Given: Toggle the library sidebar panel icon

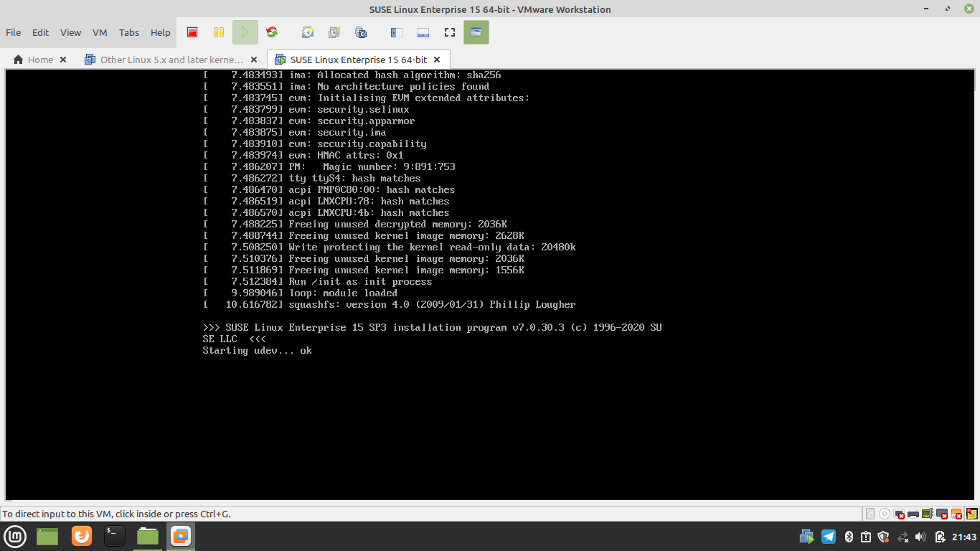Looking at the screenshot, I should (x=396, y=32).
